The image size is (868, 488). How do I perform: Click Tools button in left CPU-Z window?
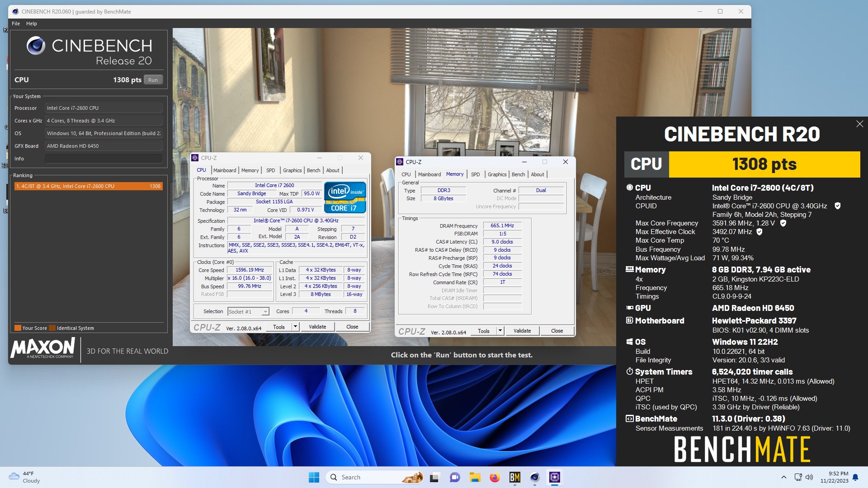[279, 327]
